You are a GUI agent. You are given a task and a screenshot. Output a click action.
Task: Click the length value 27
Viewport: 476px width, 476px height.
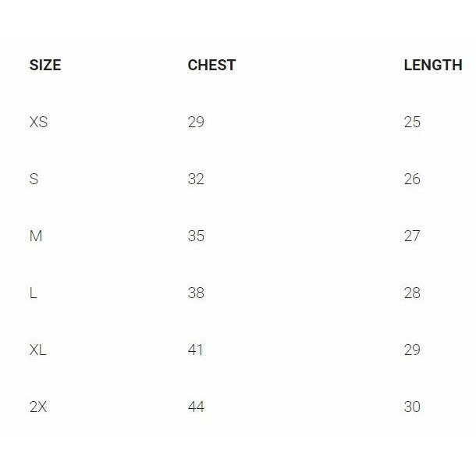[x=412, y=236]
